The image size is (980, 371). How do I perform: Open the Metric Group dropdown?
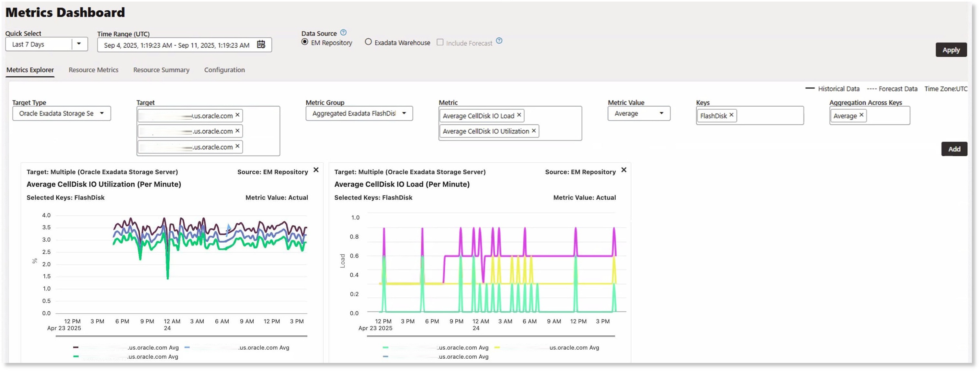tap(405, 113)
